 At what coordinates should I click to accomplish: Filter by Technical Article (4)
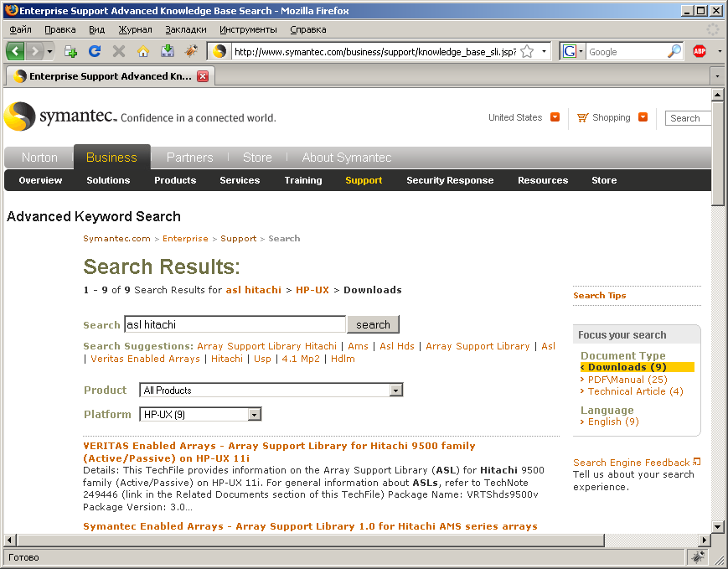pyautogui.click(x=636, y=391)
